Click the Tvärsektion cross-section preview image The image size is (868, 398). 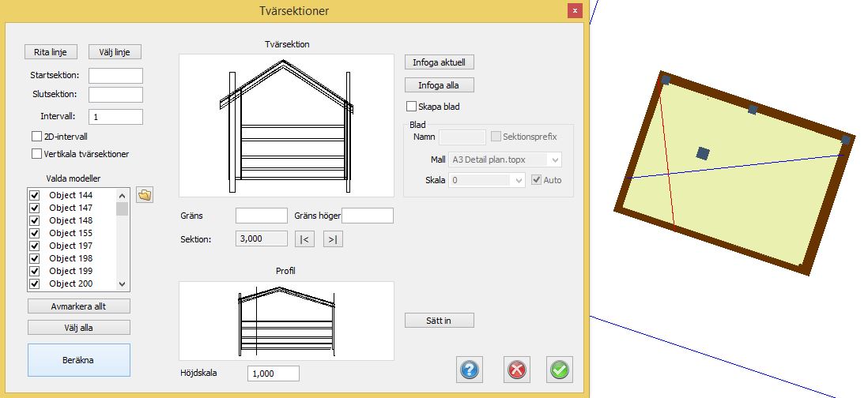pyautogui.click(x=286, y=125)
